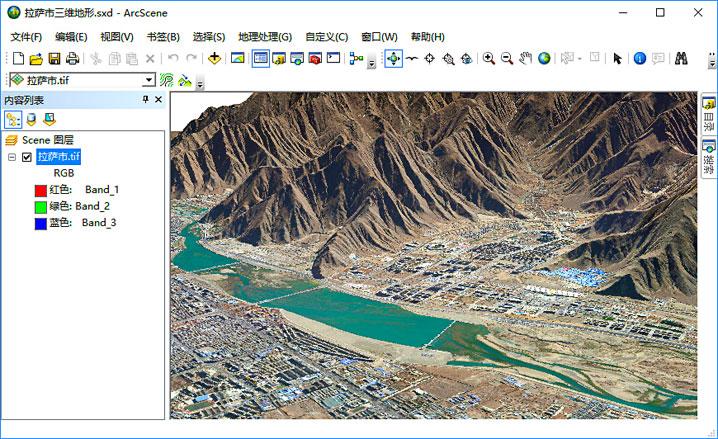Click the red band color swatch

pyautogui.click(x=41, y=190)
